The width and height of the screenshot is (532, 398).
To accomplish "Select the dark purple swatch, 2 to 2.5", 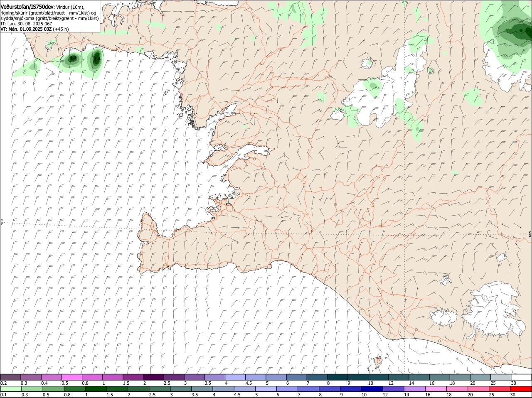I will [x=153, y=377].
